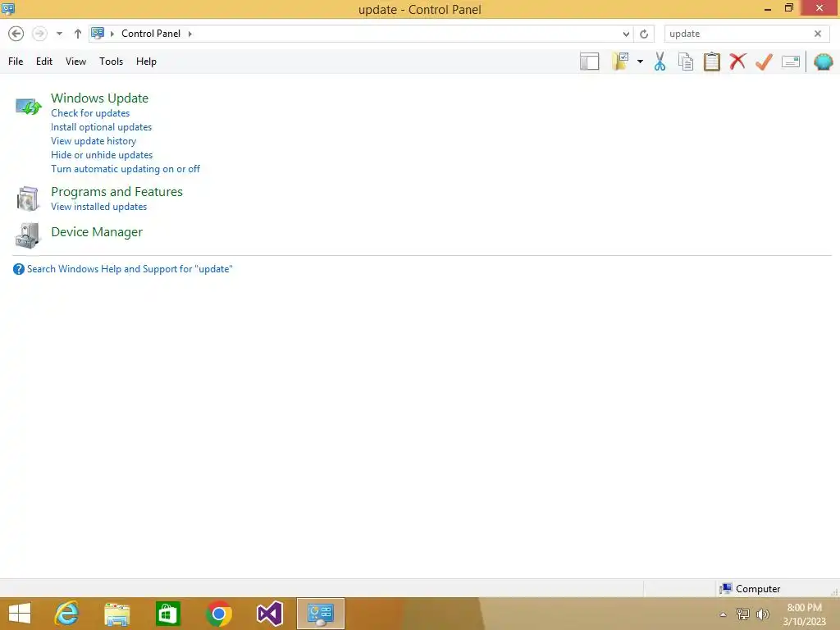
Task: Open Programs and Features heading link
Action: [116, 192]
